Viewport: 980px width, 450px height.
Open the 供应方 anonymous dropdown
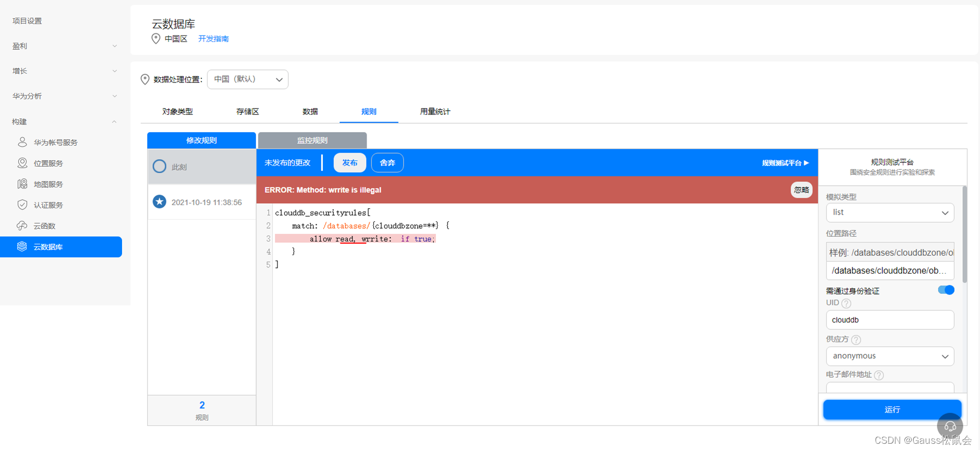(x=890, y=356)
